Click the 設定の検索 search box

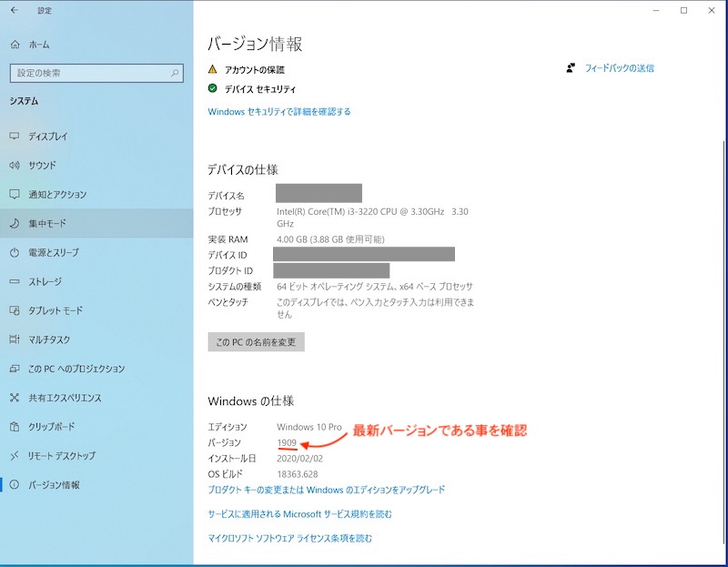pos(96,73)
